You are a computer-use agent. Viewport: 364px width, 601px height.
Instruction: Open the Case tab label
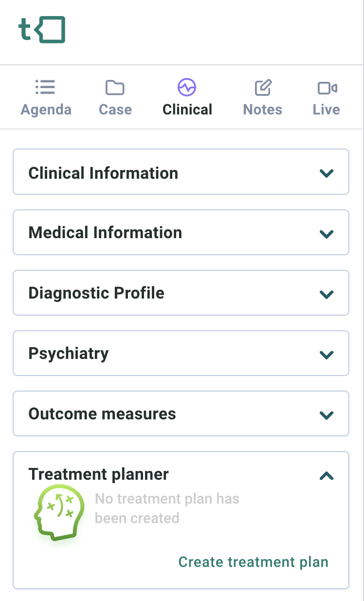(115, 110)
